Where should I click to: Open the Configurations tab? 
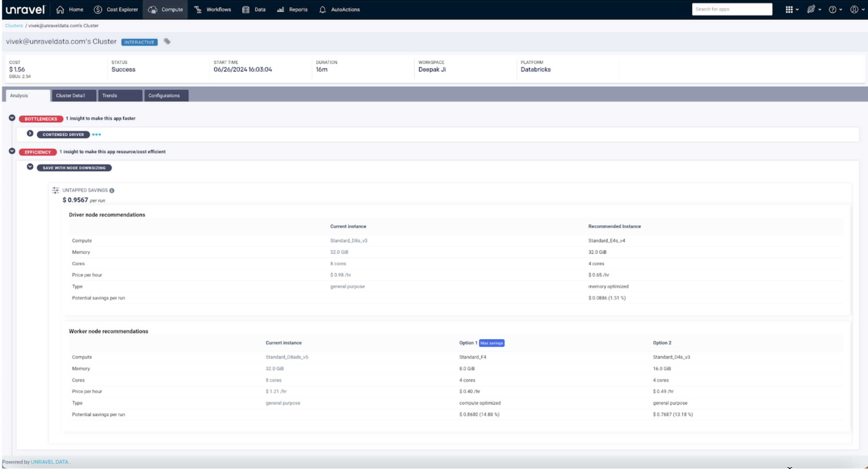pyautogui.click(x=164, y=95)
